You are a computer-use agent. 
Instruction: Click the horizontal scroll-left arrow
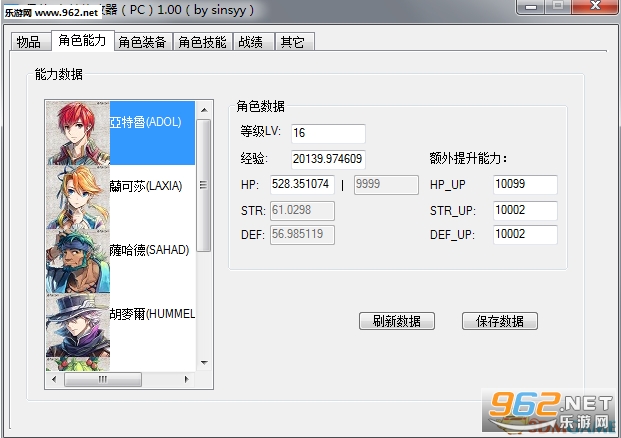coord(54,380)
